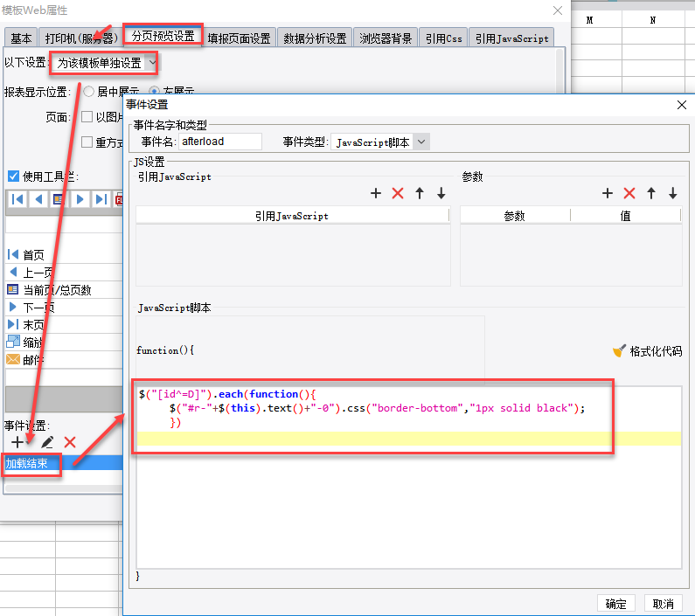Delete selected event with red X icon
Image resolution: width=695 pixels, height=616 pixels.
(x=70, y=442)
